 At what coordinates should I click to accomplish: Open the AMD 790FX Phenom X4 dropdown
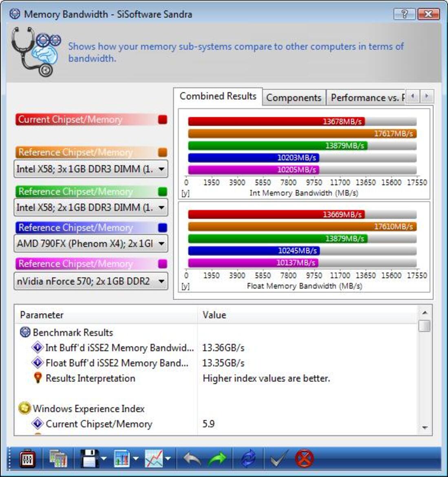point(91,243)
